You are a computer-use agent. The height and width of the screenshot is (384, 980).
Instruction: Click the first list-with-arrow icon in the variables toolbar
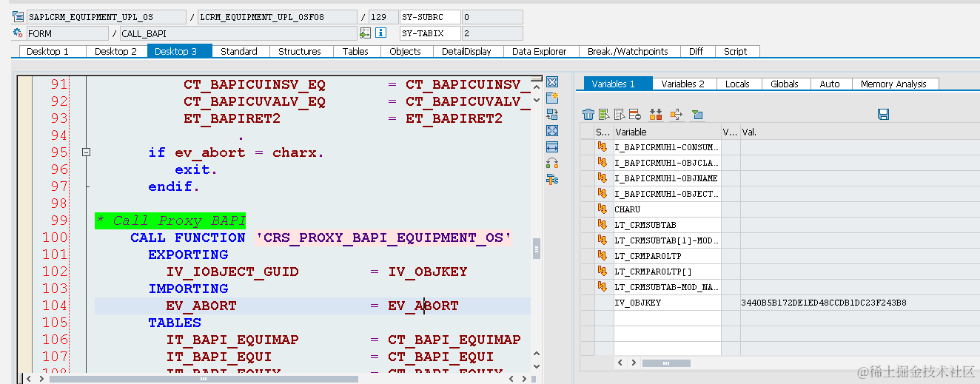click(605, 114)
